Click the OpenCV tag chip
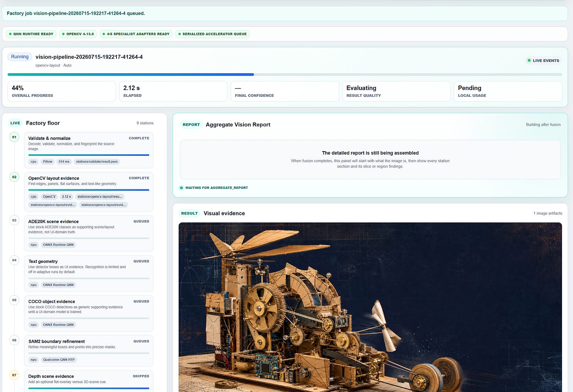573x392 pixels. (49, 197)
